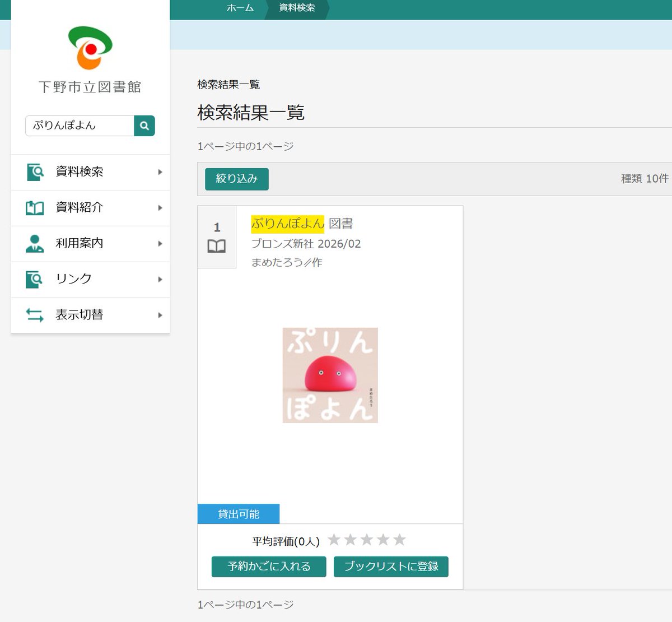Image resolution: width=672 pixels, height=622 pixels.
Task: Select 資料検索 in the top breadcrumb
Action: click(x=297, y=8)
